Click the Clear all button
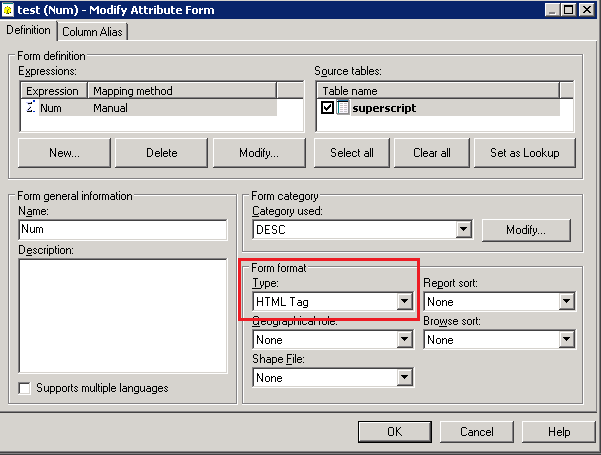Screen dimensions: 601x455 coord(432,153)
